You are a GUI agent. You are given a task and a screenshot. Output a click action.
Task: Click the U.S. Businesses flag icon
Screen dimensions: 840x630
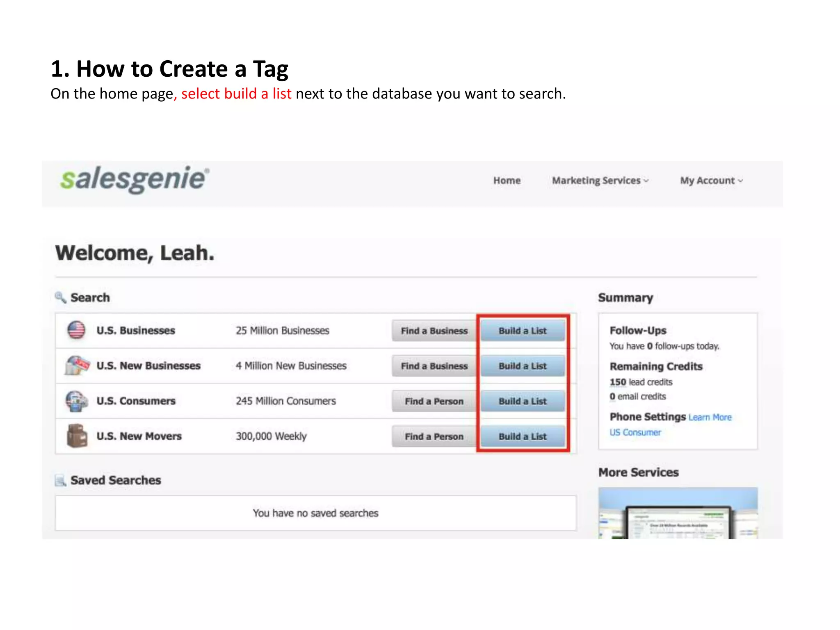tap(76, 330)
